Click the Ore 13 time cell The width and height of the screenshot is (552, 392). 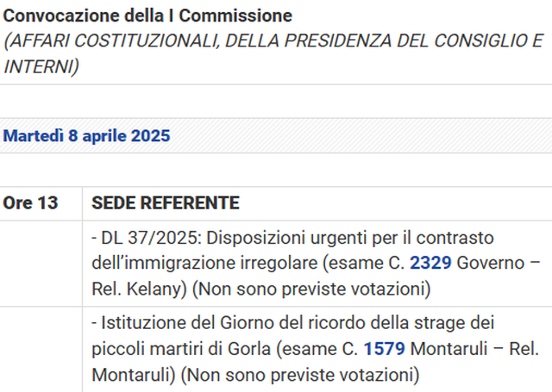pos(31,203)
